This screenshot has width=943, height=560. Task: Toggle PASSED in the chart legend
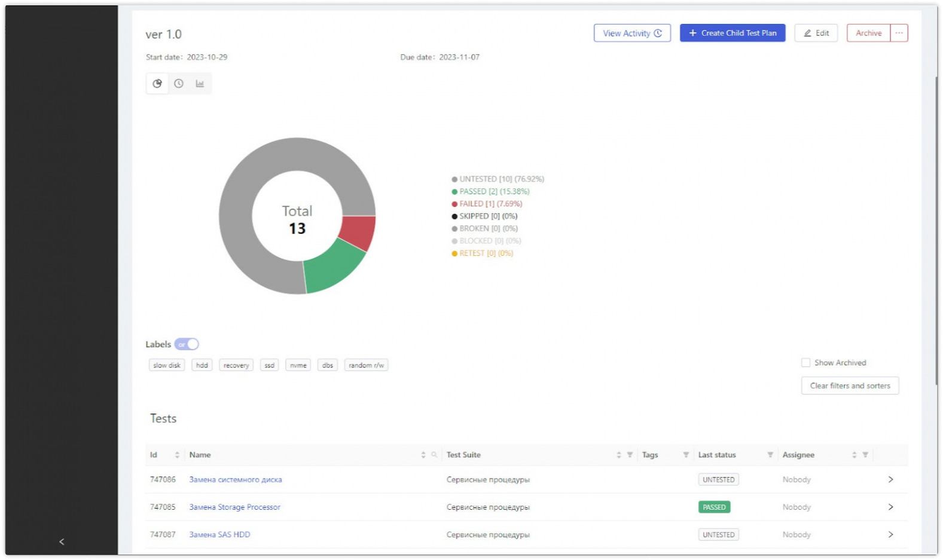tap(491, 191)
